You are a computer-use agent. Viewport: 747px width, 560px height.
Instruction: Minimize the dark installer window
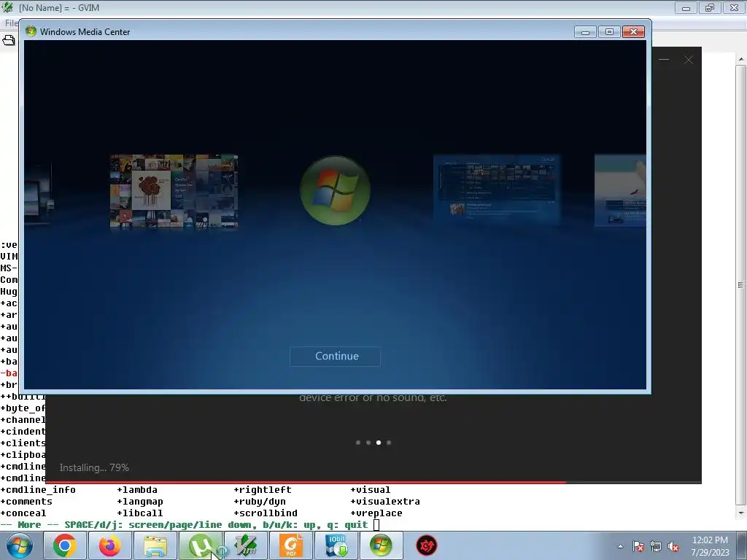(x=664, y=60)
